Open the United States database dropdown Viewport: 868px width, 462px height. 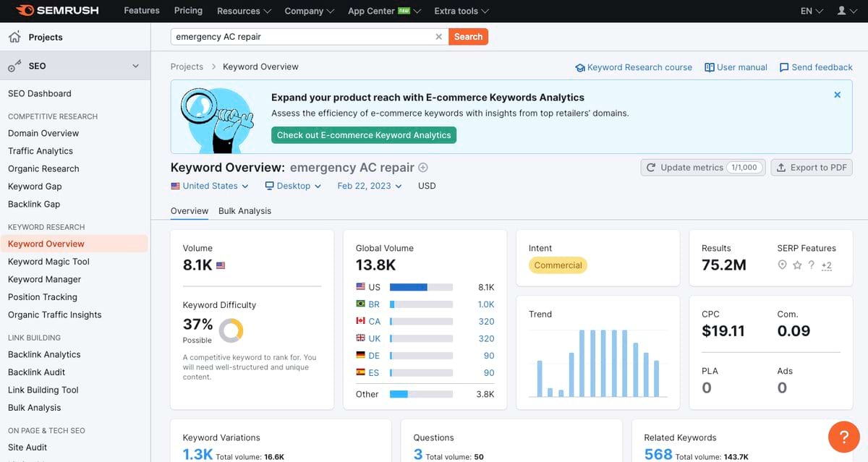(x=210, y=186)
